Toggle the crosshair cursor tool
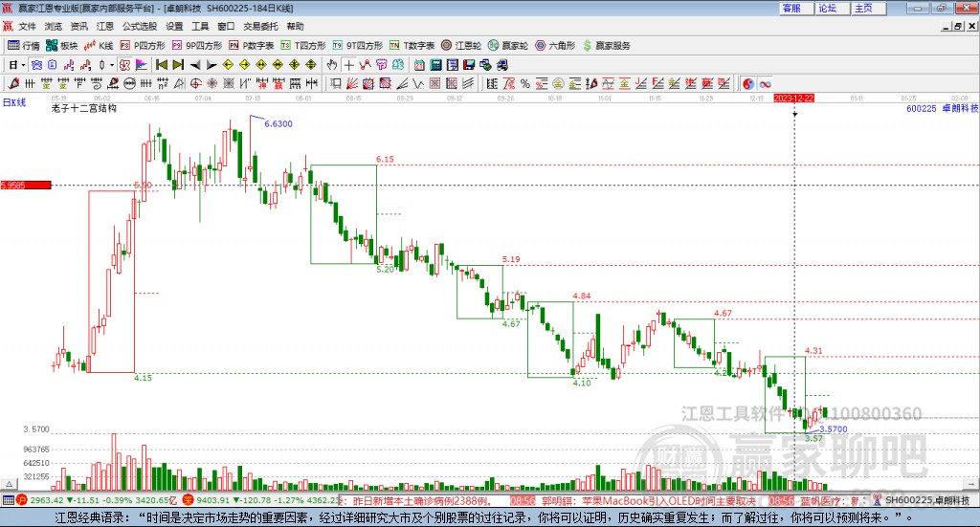The width and height of the screenshot is (980, 527). 348,65
